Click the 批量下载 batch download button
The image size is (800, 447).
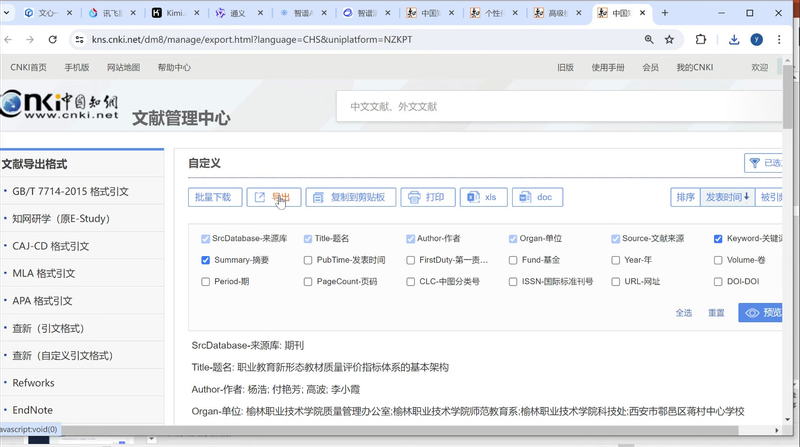[x=214, y=198]
